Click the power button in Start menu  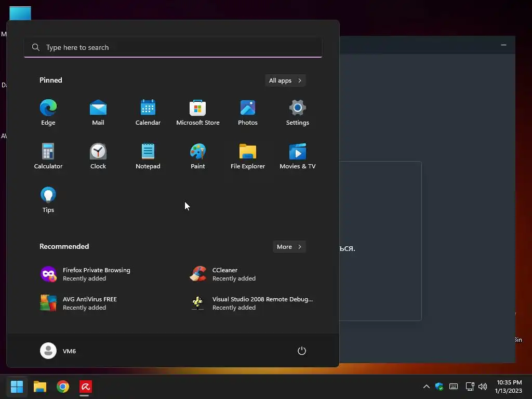pos(302,351)
